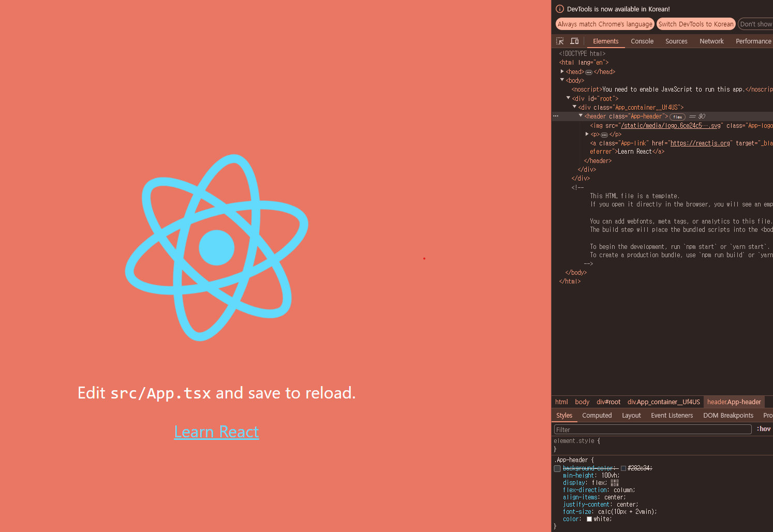Open the DOM Breakpoints pane tab
Image resolution: width=773 pixels, height=532 pixels.
pos(728,416)
